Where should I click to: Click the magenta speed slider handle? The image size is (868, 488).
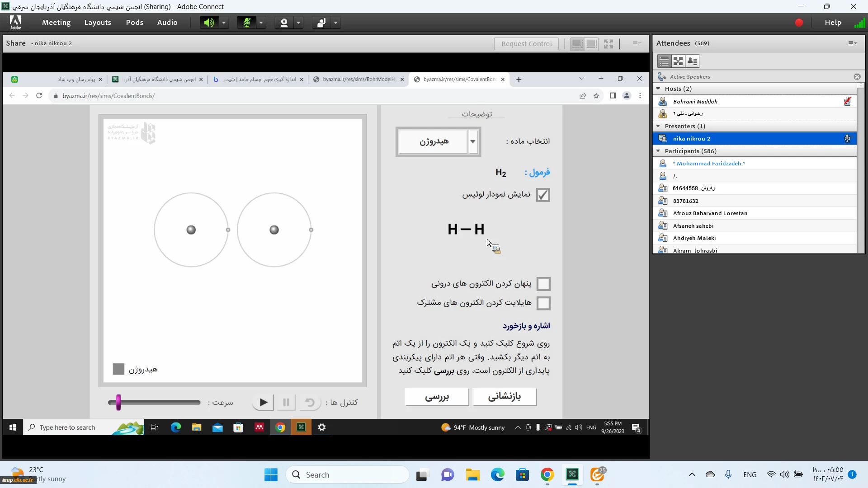tap(118, 402)
